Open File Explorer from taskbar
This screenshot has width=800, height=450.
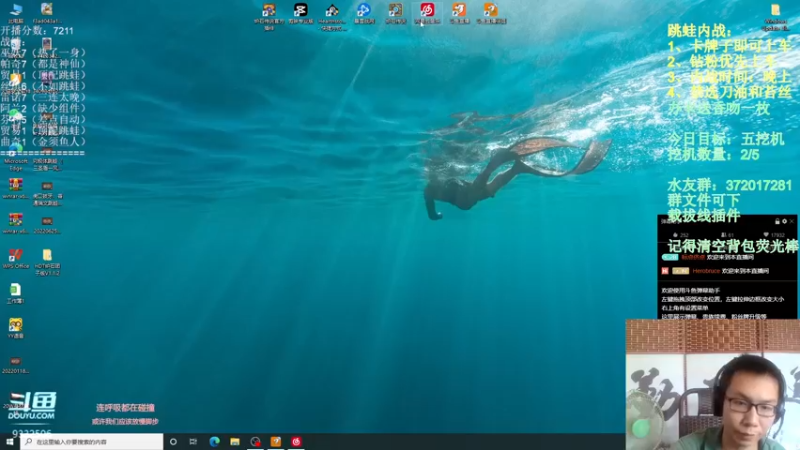235,442
